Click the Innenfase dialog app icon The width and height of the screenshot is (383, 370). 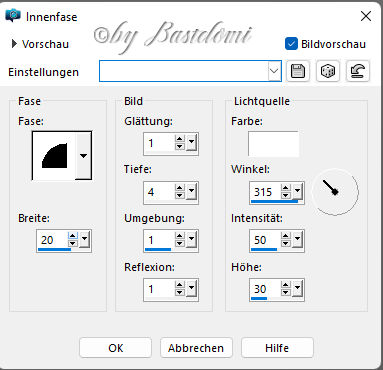click(13, 16)
